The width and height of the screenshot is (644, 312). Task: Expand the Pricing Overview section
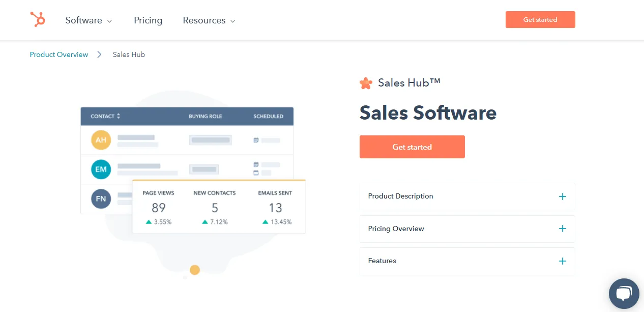(467, 229)
